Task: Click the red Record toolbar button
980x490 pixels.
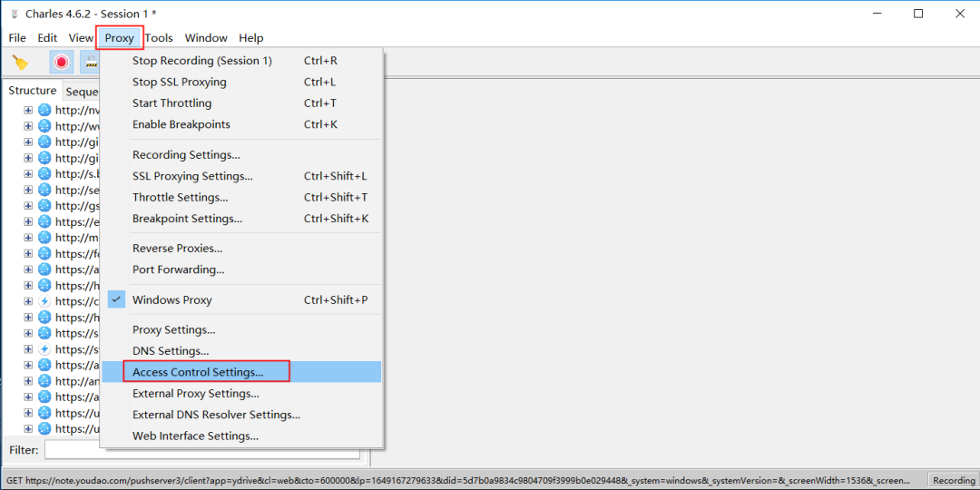Action: tap(62, 62)
